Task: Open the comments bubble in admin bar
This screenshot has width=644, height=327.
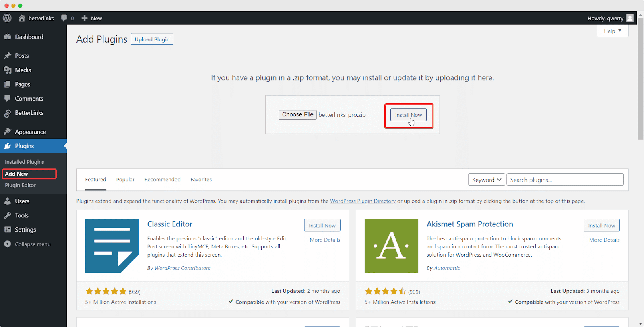Action: pos(64,18)
